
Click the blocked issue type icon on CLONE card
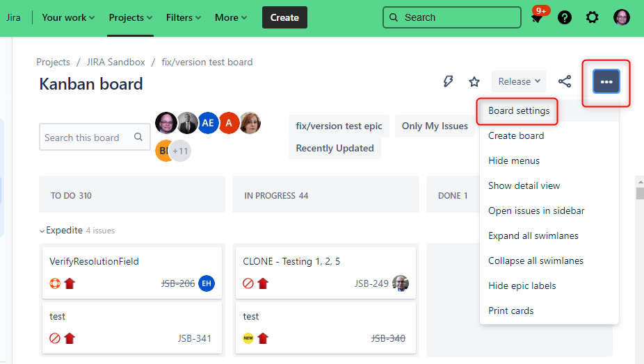(248, 283)
